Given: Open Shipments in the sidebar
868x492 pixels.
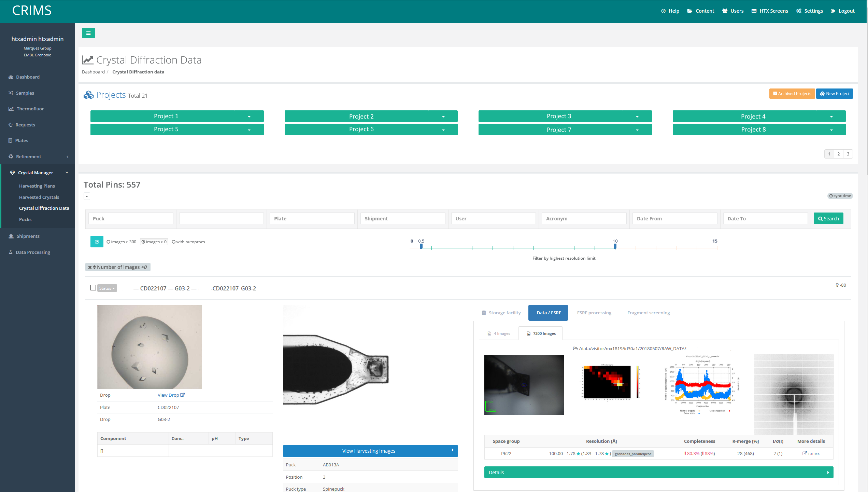Looking at the screenshot, I should pyautogui.click(x=28, y=236).
